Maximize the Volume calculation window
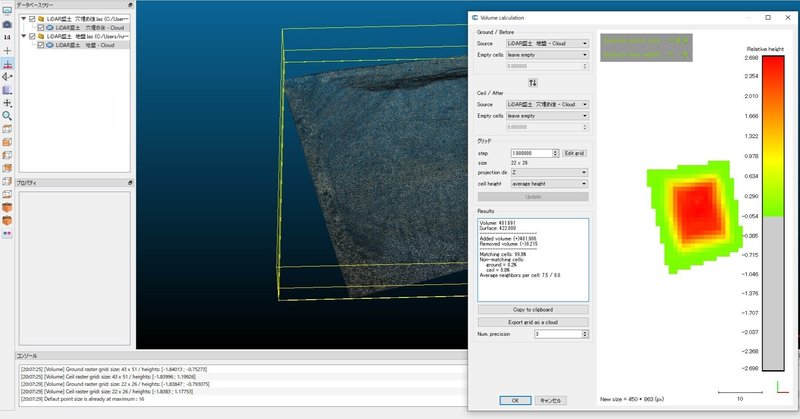Image resolution: width=800 pixels, height=419 pixels. 768,17
